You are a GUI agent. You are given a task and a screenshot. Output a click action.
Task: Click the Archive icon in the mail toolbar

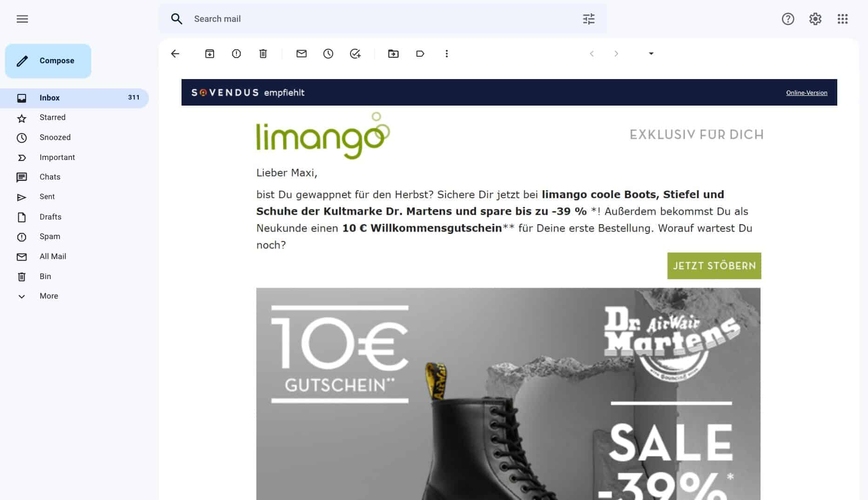point(209,54)
